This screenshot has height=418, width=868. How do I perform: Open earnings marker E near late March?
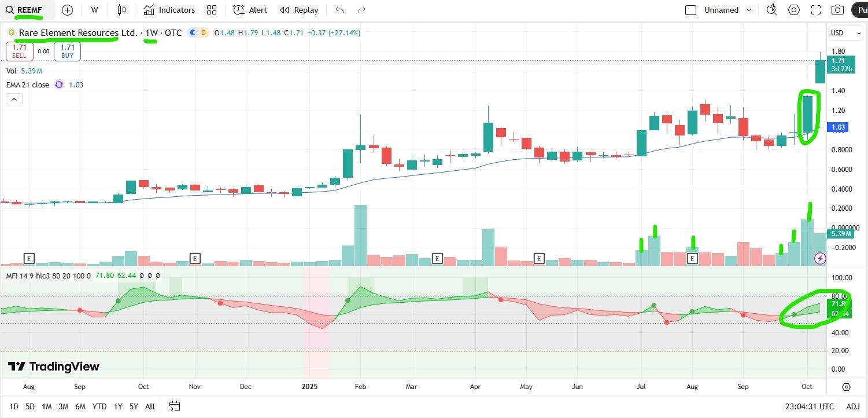point(438,258)
